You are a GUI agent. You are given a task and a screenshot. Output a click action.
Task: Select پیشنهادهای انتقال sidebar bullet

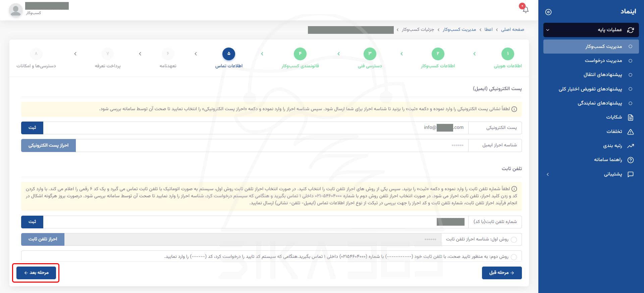tap(630, 75)
